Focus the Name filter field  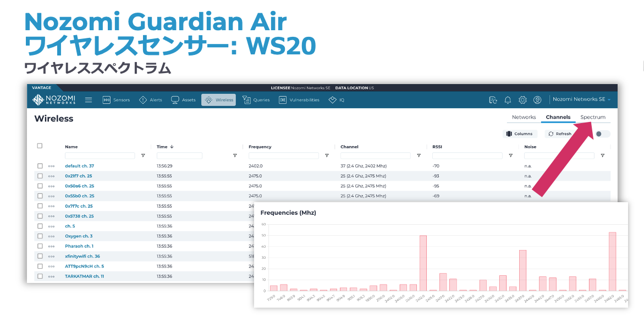point(100,156)
